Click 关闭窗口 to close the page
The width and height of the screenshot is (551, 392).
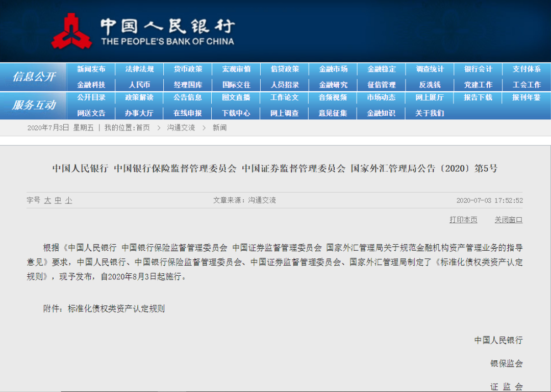pyautogui.click(x=508, y=219)
